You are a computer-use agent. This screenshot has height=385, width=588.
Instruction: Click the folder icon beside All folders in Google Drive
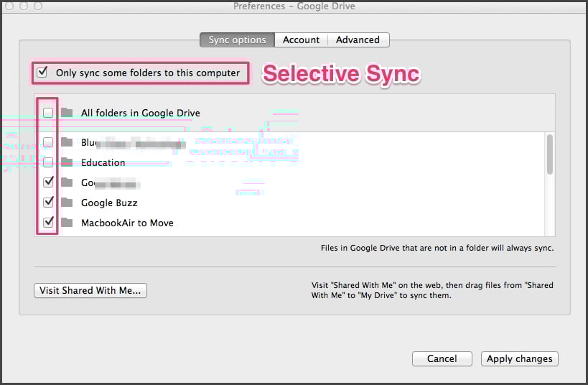click(67, 112)
